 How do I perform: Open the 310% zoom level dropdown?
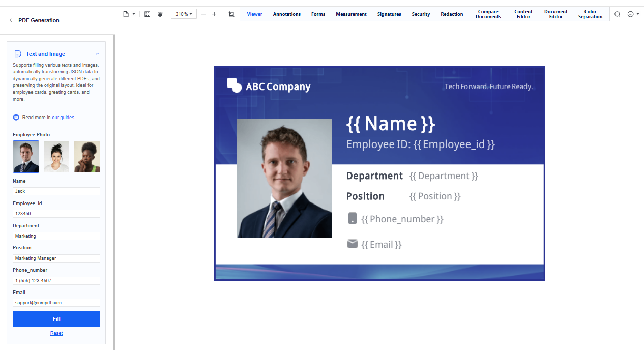(x=183, y=14)
